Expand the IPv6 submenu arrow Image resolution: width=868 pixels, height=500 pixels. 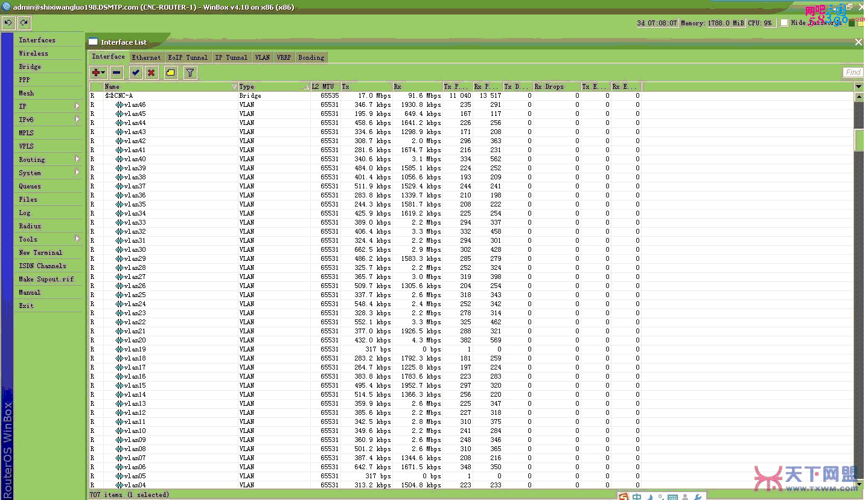(x=77, y=120)
